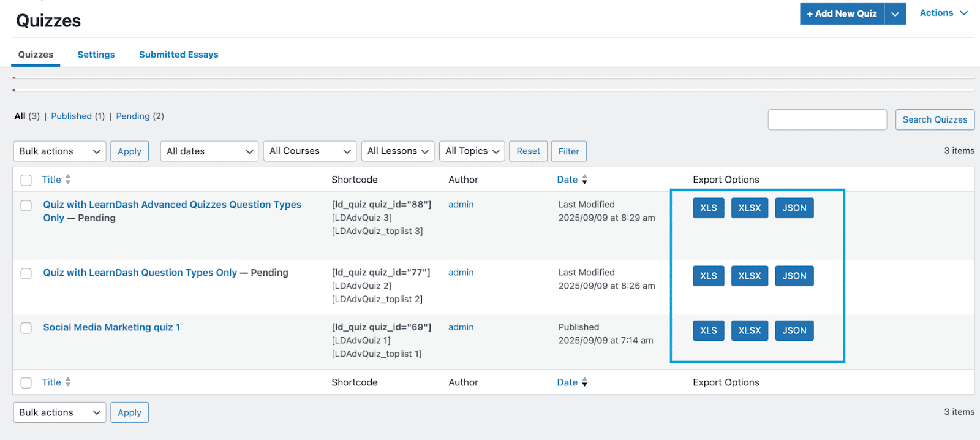Viewport: 980px width, 440px height.
Task: Open the All Topics filter dropdown
Action: click(472, 151)
